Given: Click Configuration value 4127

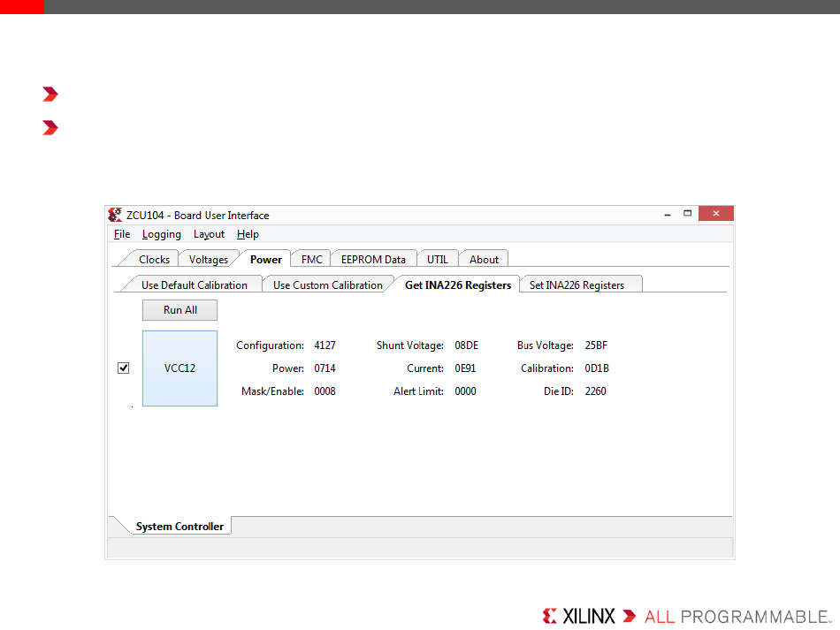Looking at the screenshot, I should (325, 345).
